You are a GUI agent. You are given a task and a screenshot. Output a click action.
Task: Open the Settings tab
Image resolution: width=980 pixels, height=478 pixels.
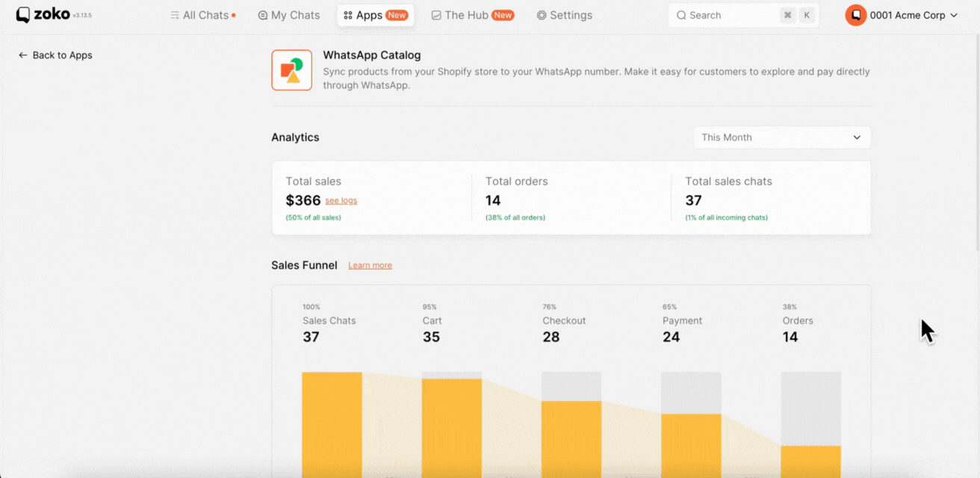pyautogui.click(x=565, y=15)
